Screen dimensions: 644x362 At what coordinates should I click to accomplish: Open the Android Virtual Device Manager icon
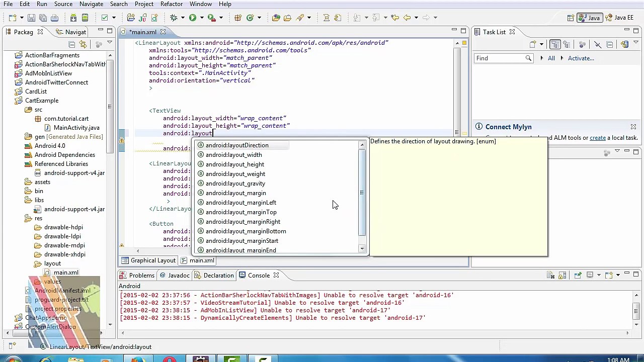pos(85,18)
